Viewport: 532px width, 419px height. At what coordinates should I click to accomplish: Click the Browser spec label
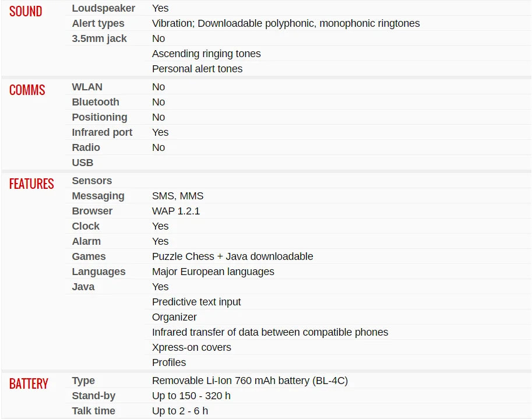92,211
